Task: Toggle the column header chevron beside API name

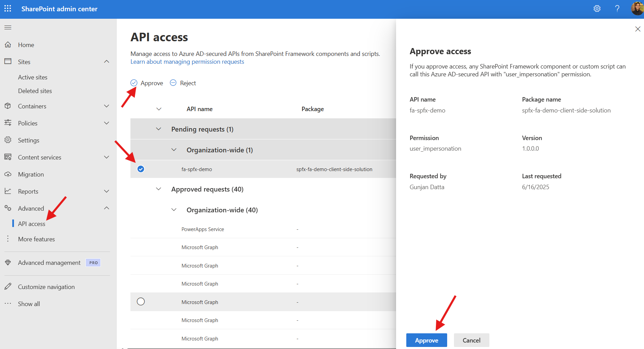Action: [x=159, y=109]
